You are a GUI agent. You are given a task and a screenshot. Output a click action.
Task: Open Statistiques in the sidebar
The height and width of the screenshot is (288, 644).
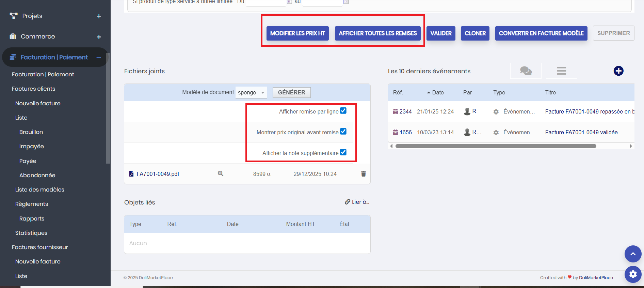[x=31, y=233]
